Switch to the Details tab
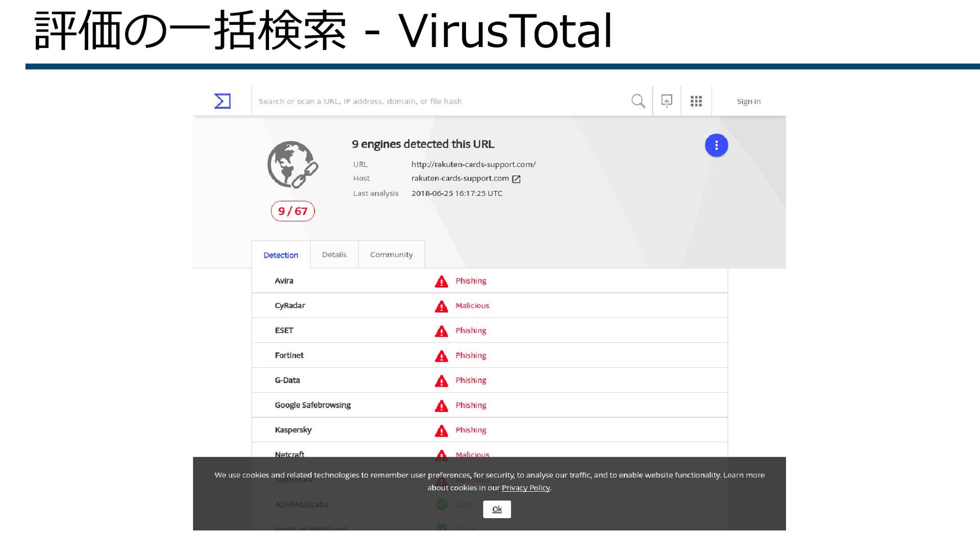 (334, 255)
